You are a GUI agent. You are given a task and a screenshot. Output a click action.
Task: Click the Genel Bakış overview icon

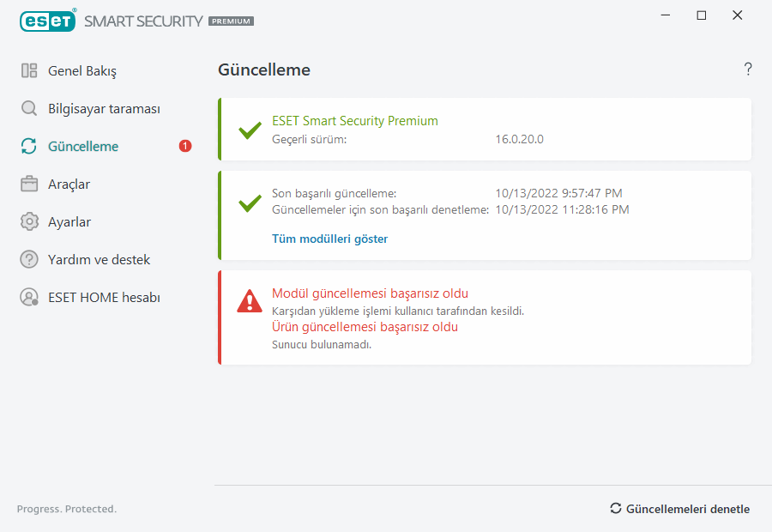[x=29, y=71]
